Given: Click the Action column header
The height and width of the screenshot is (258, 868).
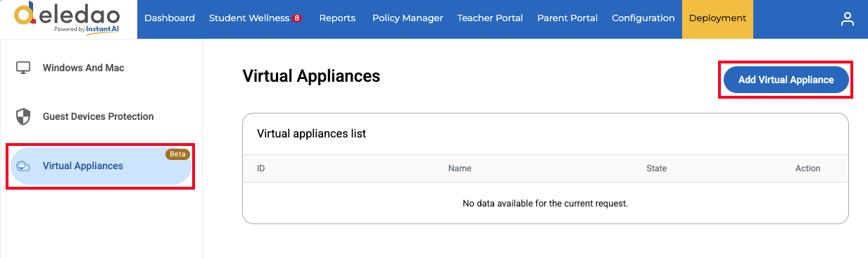Looking at the screenshot, I should coord(808,168).
